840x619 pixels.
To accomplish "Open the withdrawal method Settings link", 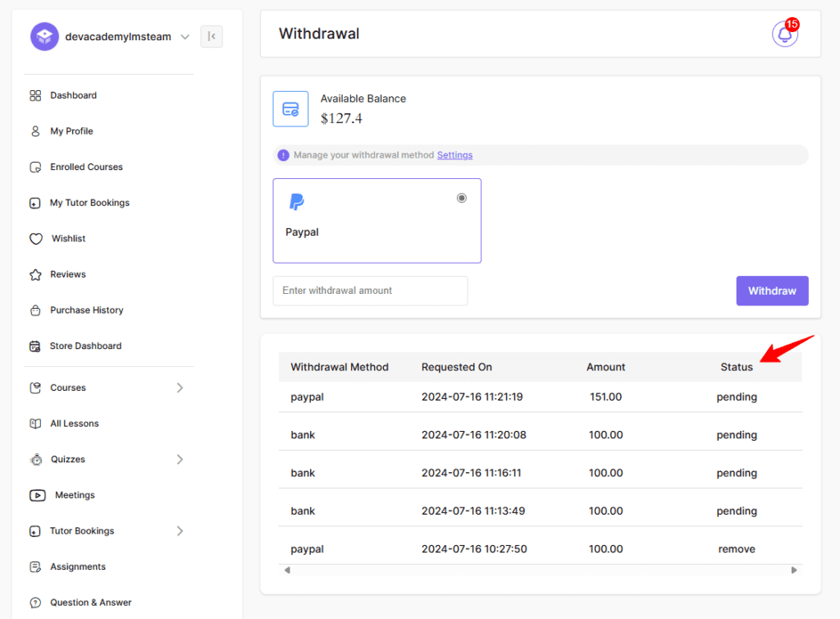I will 454,155.
